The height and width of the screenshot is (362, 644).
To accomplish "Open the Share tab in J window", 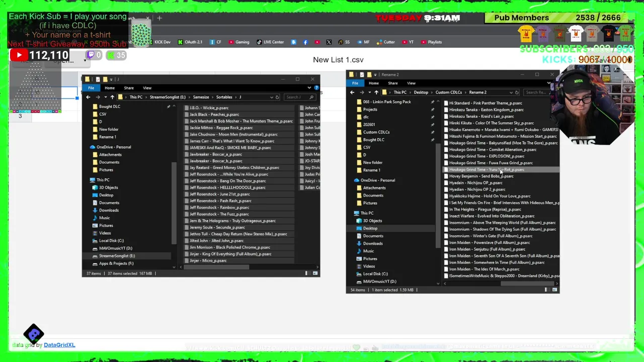I will click(x=129, y=88).
